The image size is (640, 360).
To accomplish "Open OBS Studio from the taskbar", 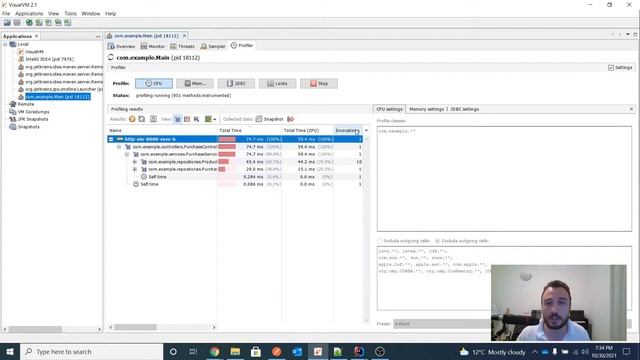I will [380, 351].
